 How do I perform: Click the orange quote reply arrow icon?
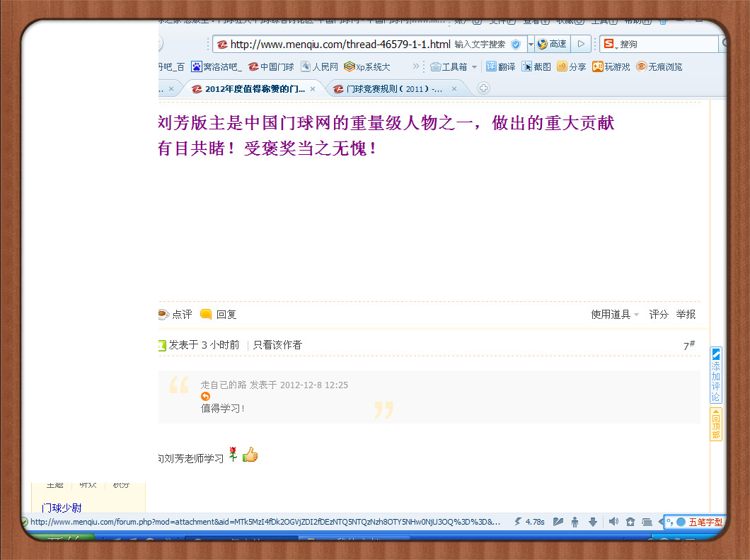pyautogui.click(x=205, y=397)
